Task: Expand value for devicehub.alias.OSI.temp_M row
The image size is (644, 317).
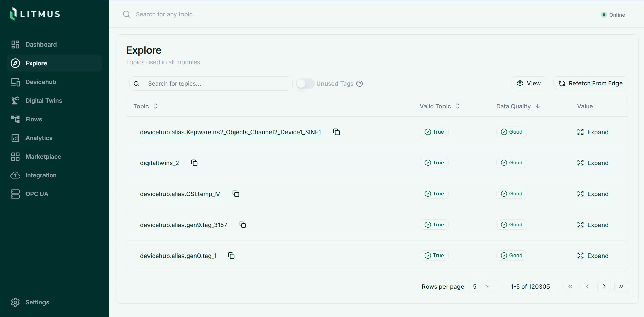Action: pos(593,194)
